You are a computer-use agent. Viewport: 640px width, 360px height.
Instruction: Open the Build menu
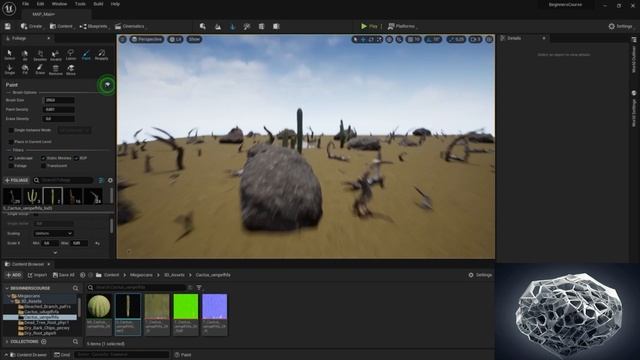pyautogui.click(x=98, y=4)
